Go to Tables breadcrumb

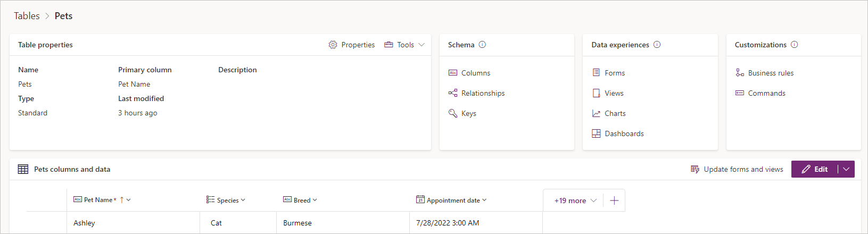(27, 16)
